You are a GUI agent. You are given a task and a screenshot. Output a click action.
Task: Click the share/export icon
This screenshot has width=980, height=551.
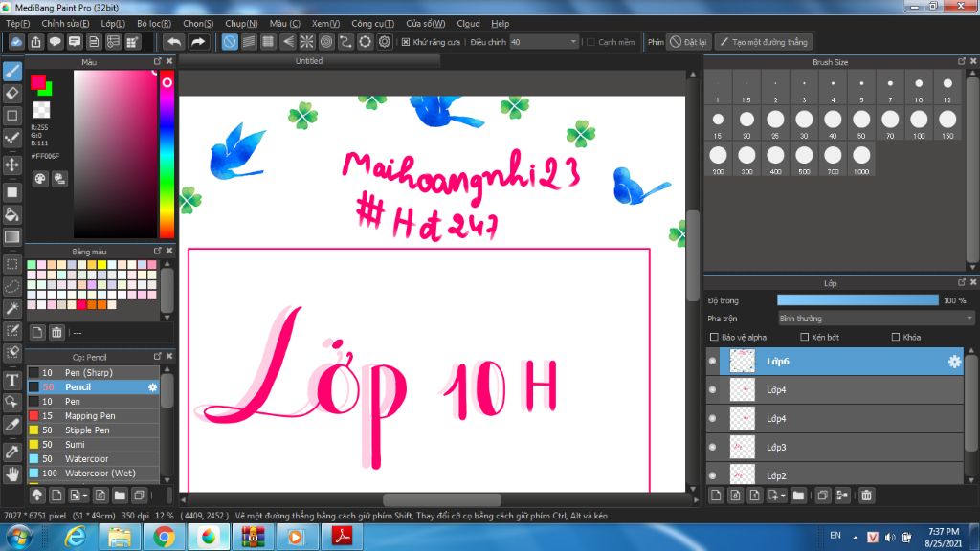coord(35,42)
